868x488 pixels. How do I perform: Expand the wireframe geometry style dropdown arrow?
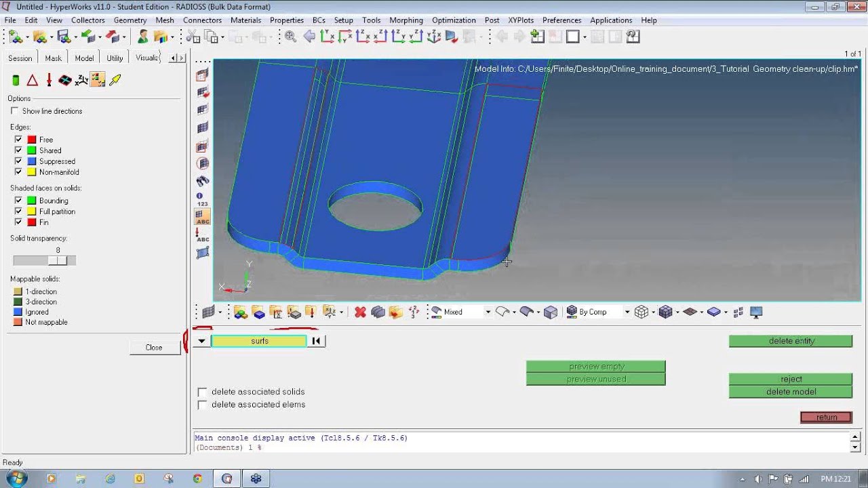pyautogui.click(x=514, y=312)
